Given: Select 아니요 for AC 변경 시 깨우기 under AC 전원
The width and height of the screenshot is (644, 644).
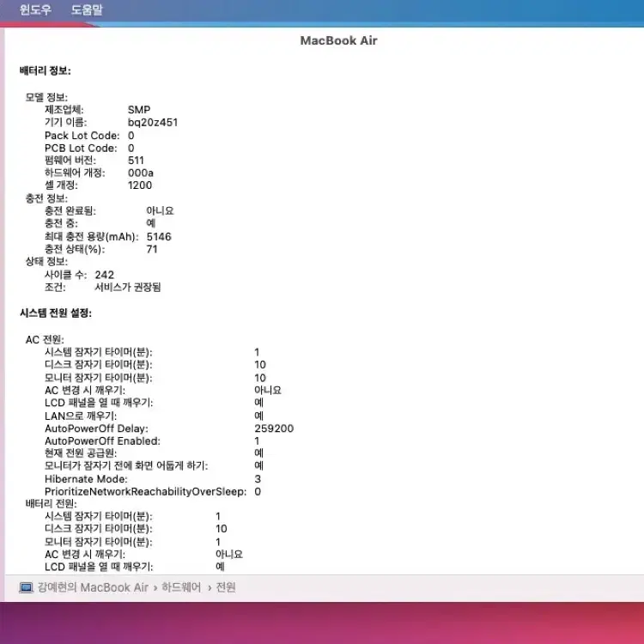Looking at the screenshot, I should (268, 390).
